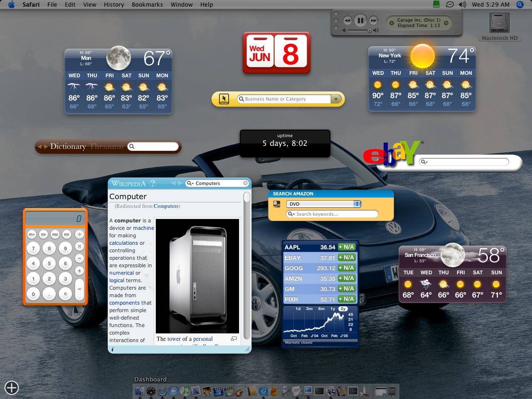Open the Macintosh HD drive icon
This screenshot has height=399, width=532.
pos(500,23)
